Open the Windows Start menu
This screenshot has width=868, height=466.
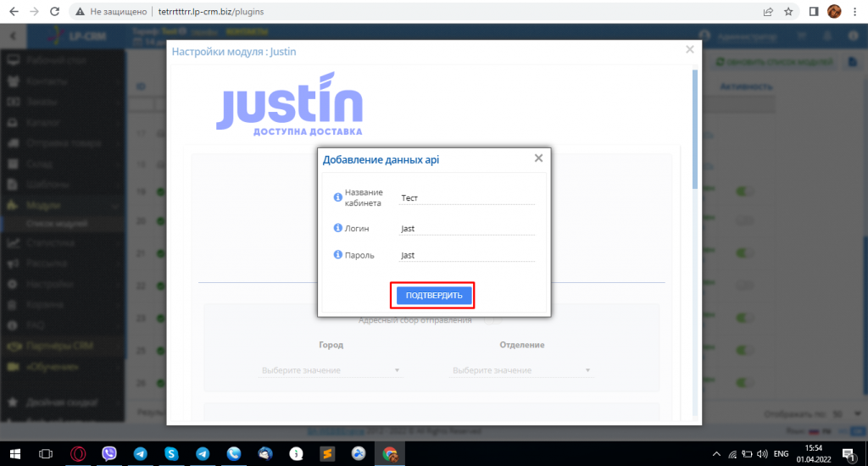(15, 454)
